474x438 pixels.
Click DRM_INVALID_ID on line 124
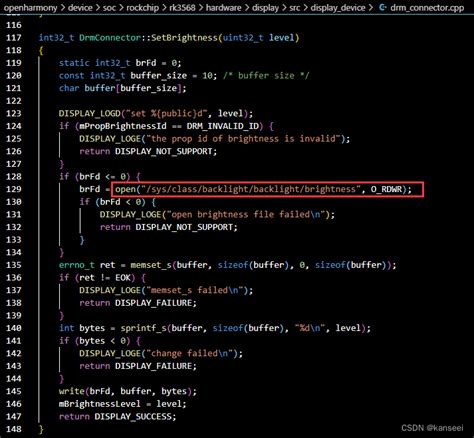pos(223,126)
